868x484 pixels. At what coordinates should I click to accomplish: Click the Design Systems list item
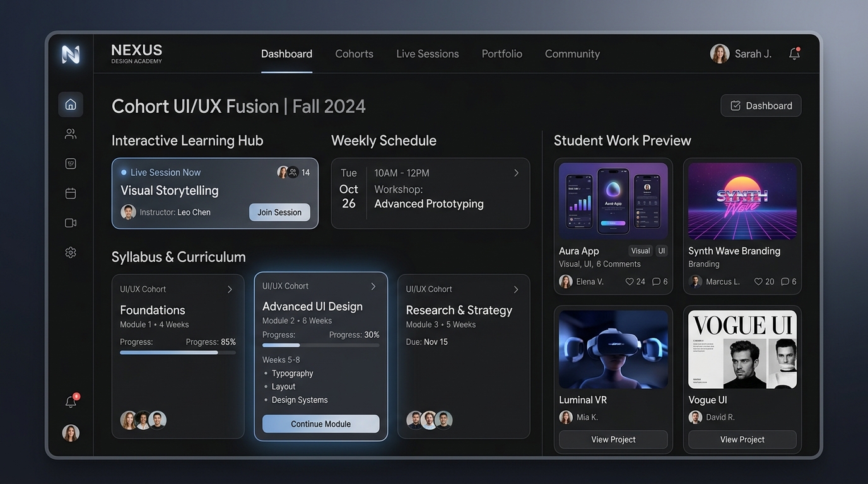click(300, 400)
